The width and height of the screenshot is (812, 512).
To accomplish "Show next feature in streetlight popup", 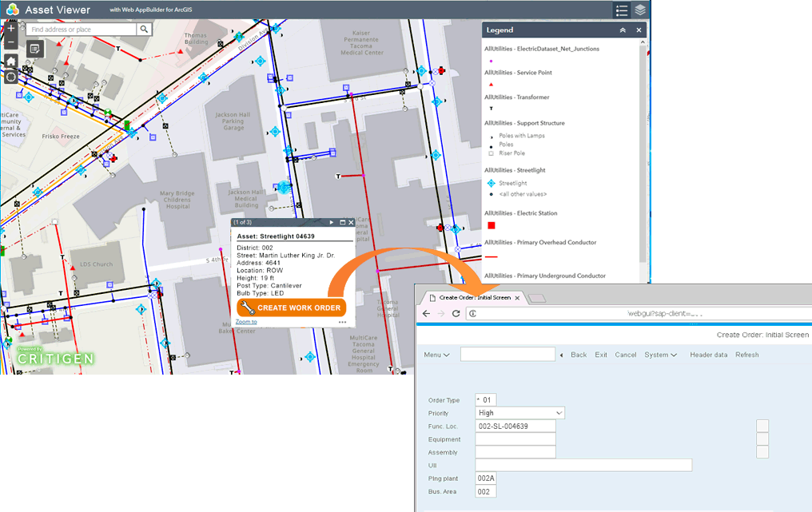I will point(332,222).
